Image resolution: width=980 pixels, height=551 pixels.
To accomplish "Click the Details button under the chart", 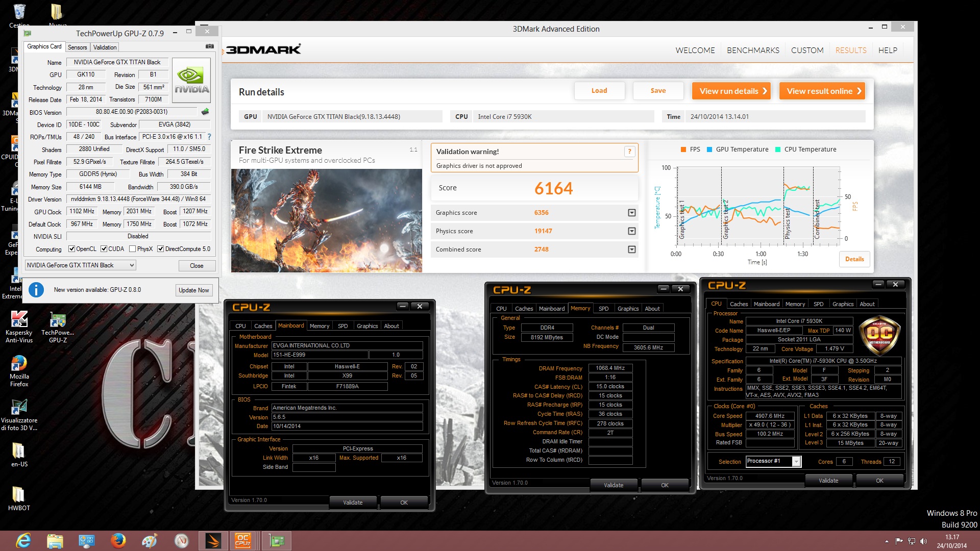I will 854,259.
